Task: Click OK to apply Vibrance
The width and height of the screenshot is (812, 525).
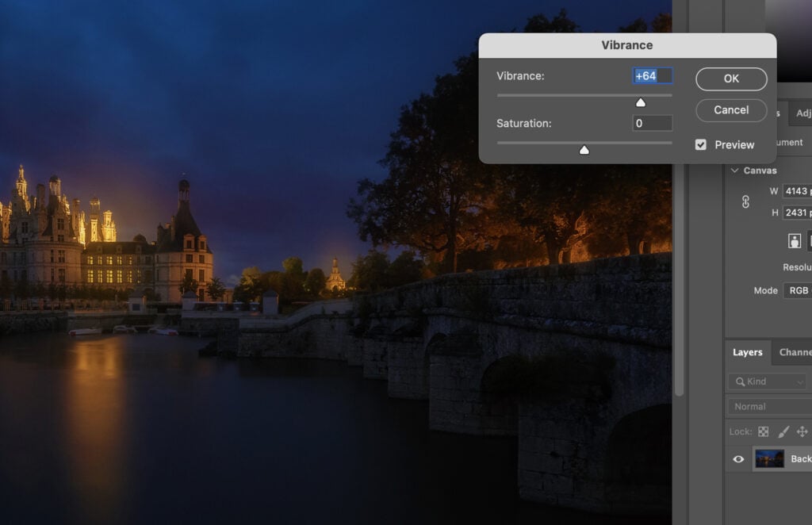Action: (x=731, y=79)
